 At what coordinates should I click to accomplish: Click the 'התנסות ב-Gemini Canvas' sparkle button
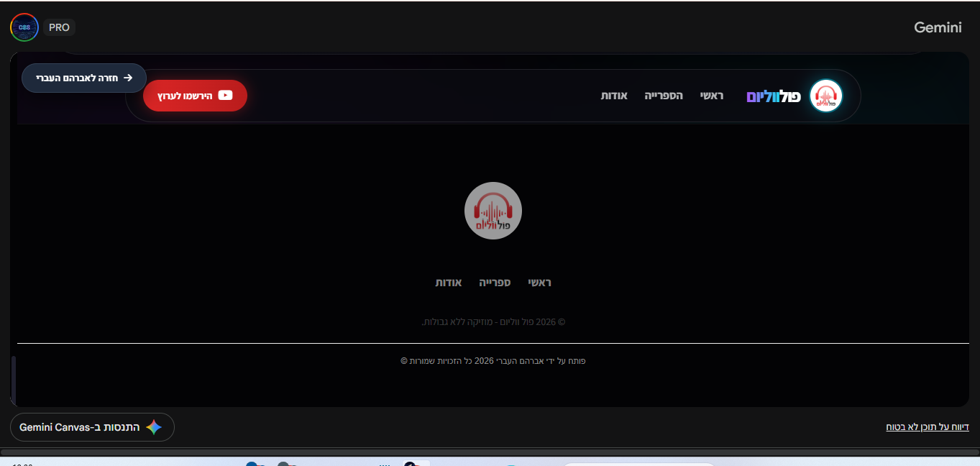tap(92, 427)
